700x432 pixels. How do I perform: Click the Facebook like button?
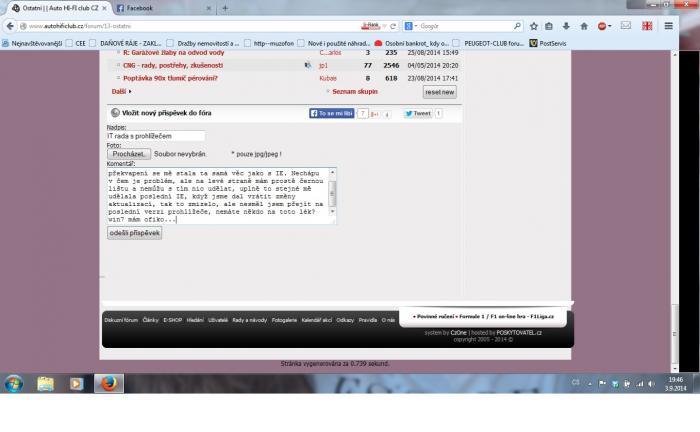[x=333, y=114]
